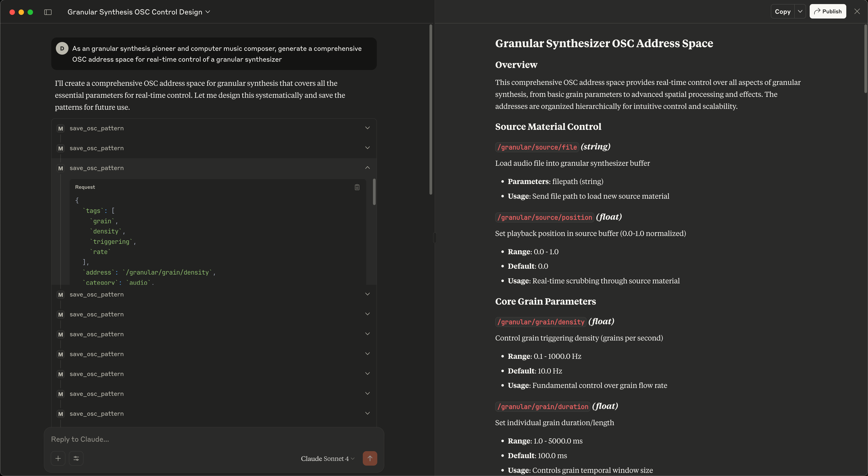868x476 pixels.
Task: Click the user avatar D icon
Action: (x=62, y=49)
